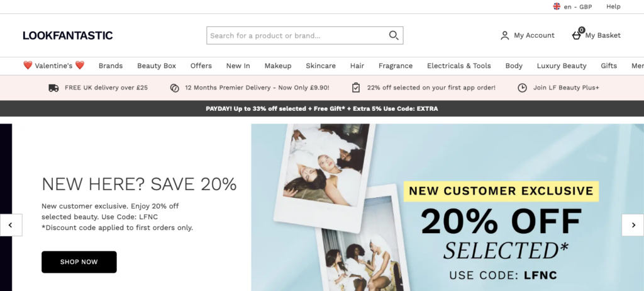Image resolution: width=644 pixels, height=291 pixels.
Task: Click the 20% OFF promotional banner image
Action: click(x=447, y=207)
